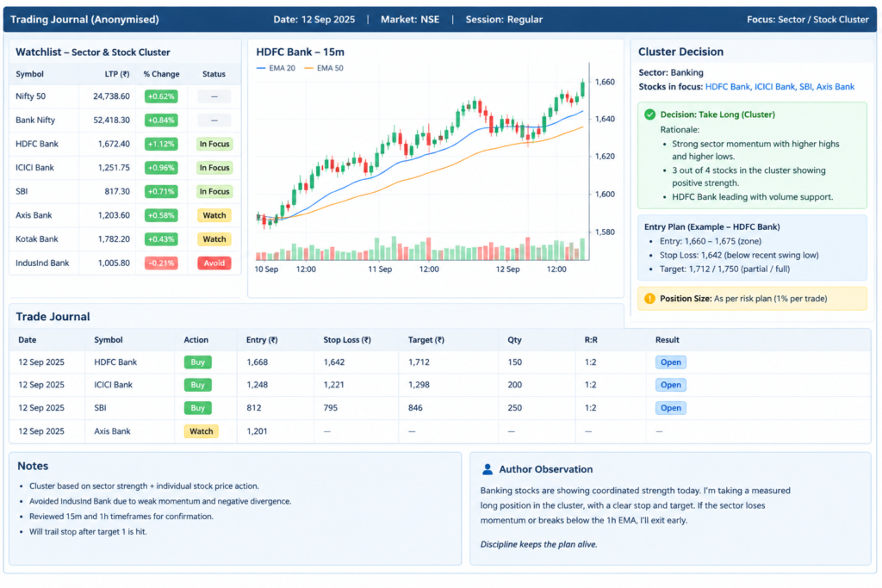The width and height of the screenshot is (882, 588).
Task: Click the HDFC Bank – 15m chart title
Action: (300, 52)
